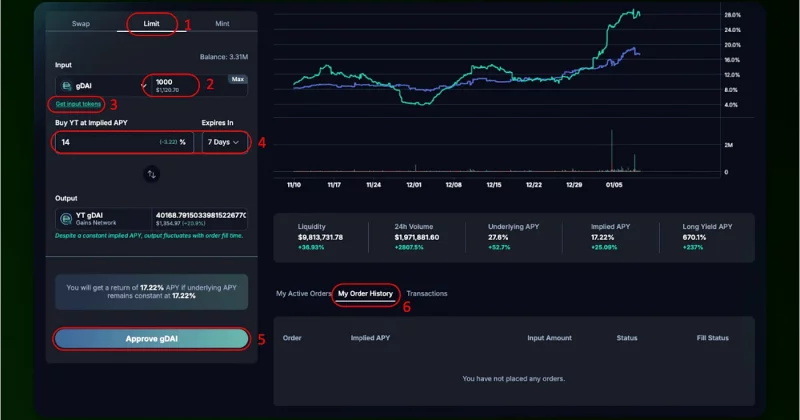This screenshot has height=420, width=800.
Task: Click the Long Yield APY value 670.1%
Action: tap(694, 237)
